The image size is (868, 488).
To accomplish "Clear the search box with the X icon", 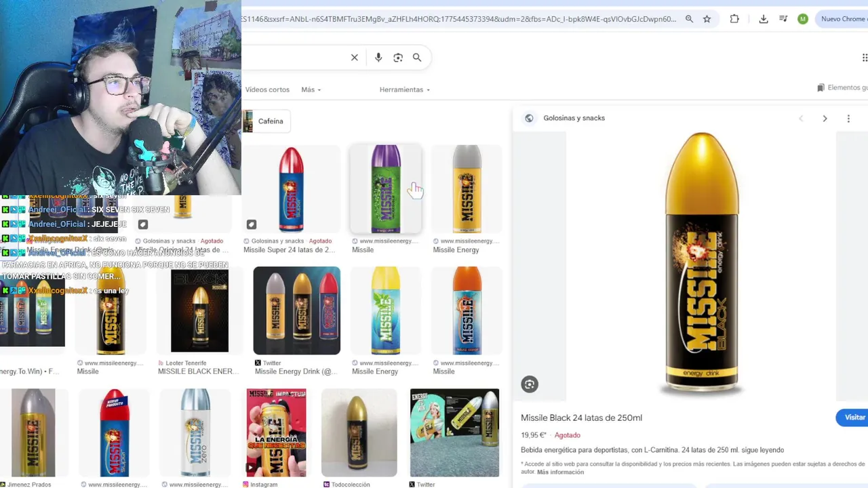I will [x=354, y=58].
